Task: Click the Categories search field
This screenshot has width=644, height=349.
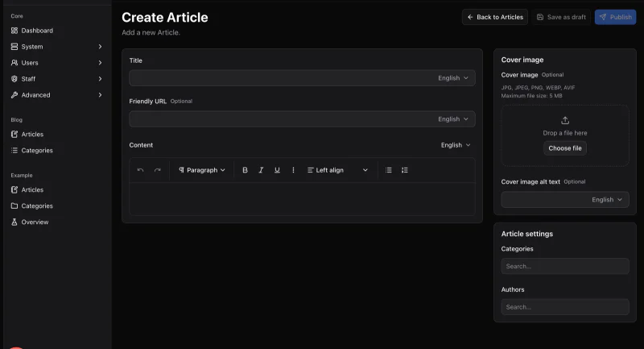Action: tap(565, 266)
